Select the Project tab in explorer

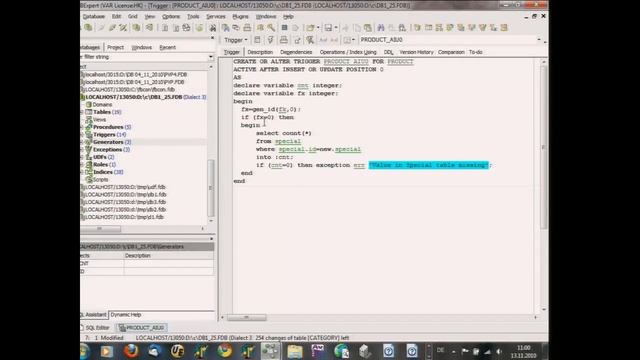[116, 47]
